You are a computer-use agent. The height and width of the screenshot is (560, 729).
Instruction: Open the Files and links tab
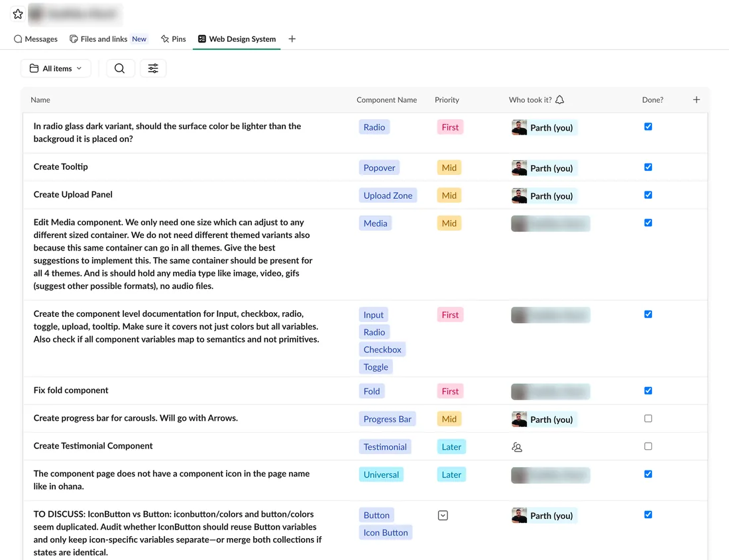point(108,39)
